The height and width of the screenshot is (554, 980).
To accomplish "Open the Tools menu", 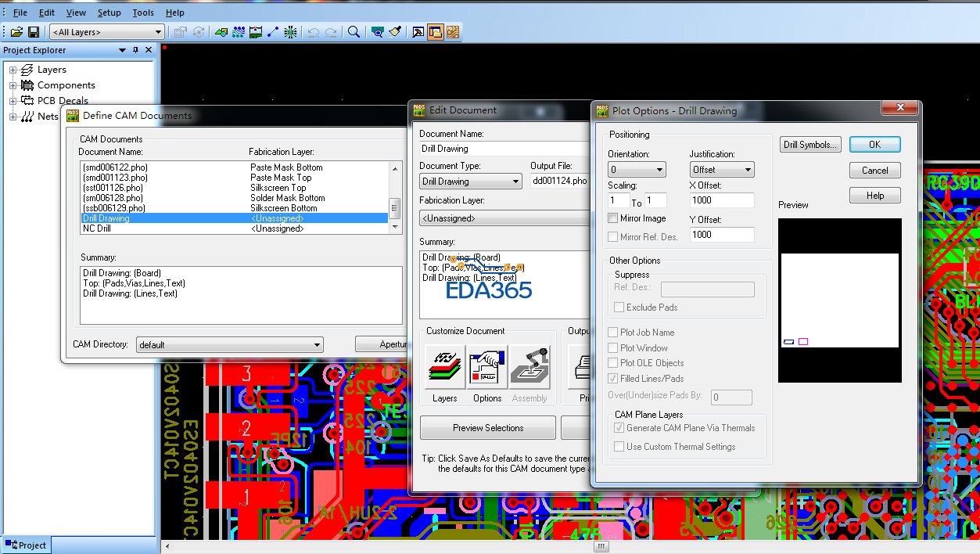I will (143, 13).
